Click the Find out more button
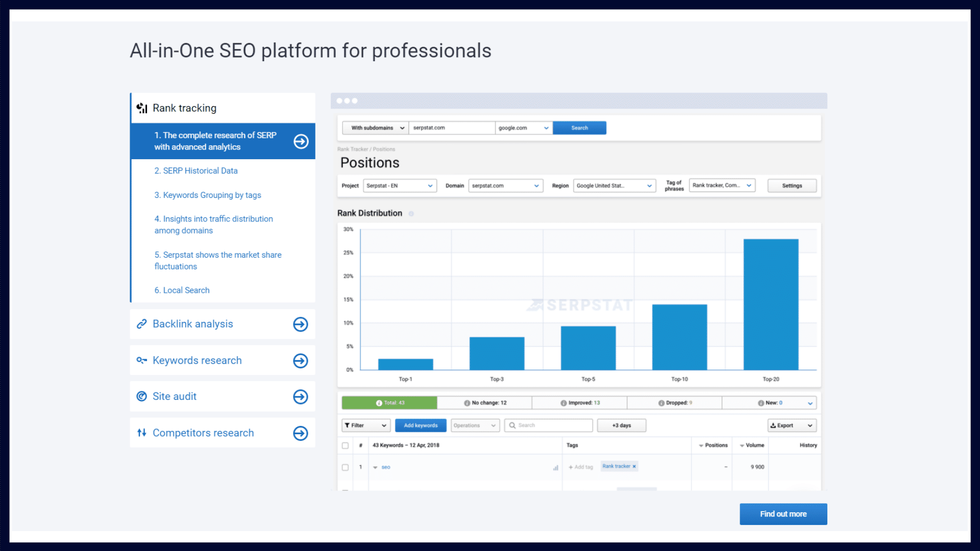980x551 pixels. [x=783, y=514]
